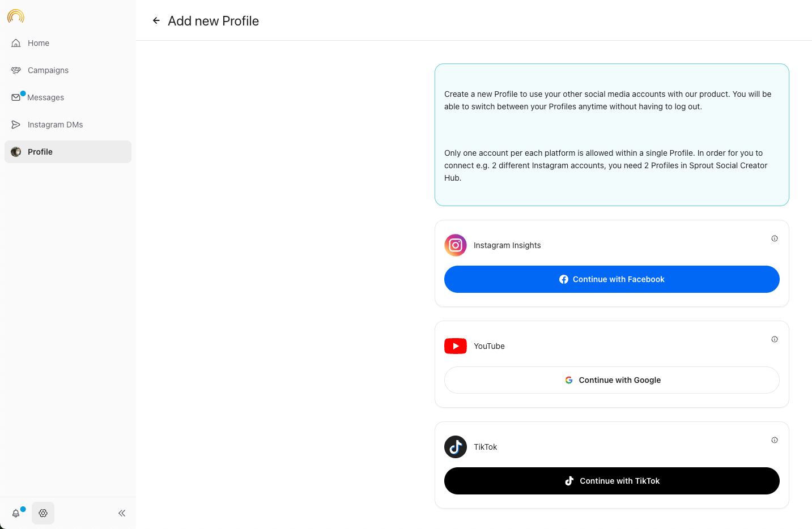This screenshot has width=812, height=529.
Task: Select Profile in the sidebar
Action: click(x=68, y=152)
